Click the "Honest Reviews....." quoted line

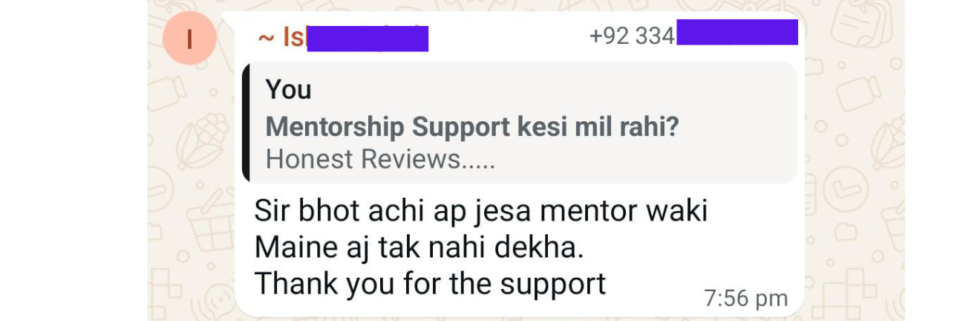(x=380, y=160)
